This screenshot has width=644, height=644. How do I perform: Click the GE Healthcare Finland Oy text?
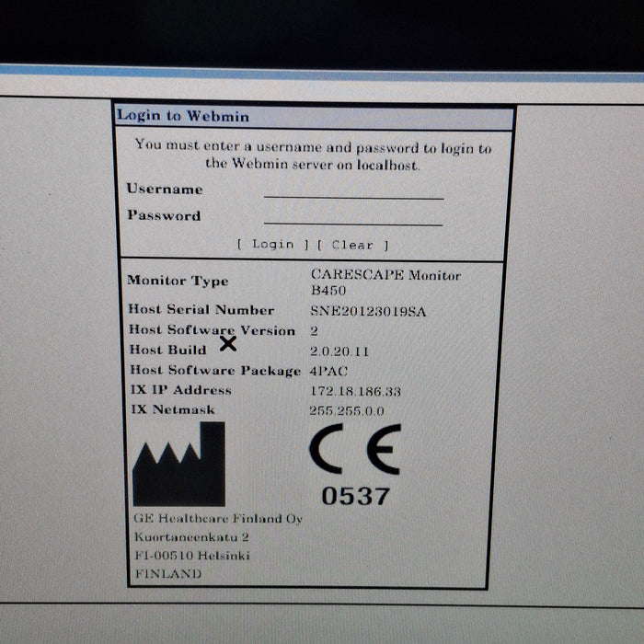(218, 519)
